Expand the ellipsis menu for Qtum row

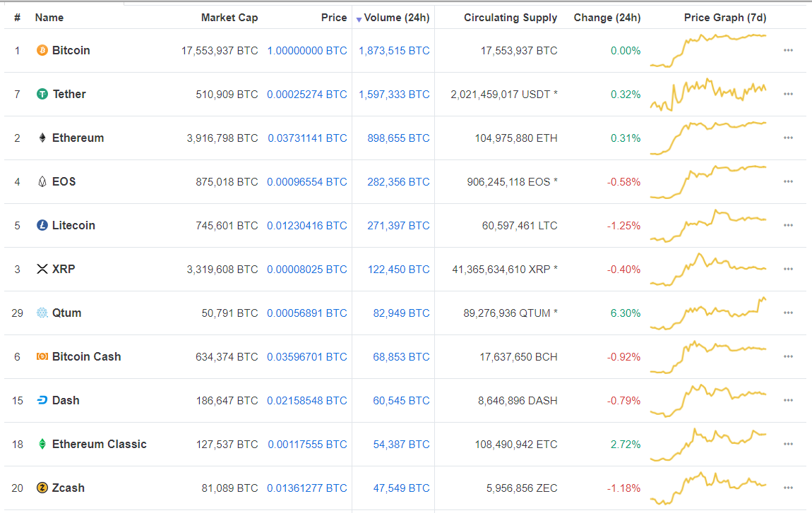click(x=788, y=313)
